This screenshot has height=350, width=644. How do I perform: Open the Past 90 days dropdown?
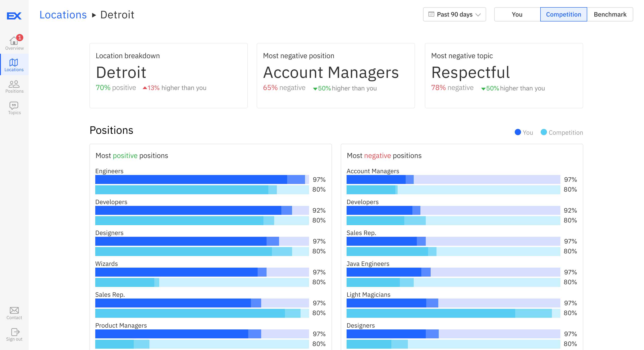454,15
